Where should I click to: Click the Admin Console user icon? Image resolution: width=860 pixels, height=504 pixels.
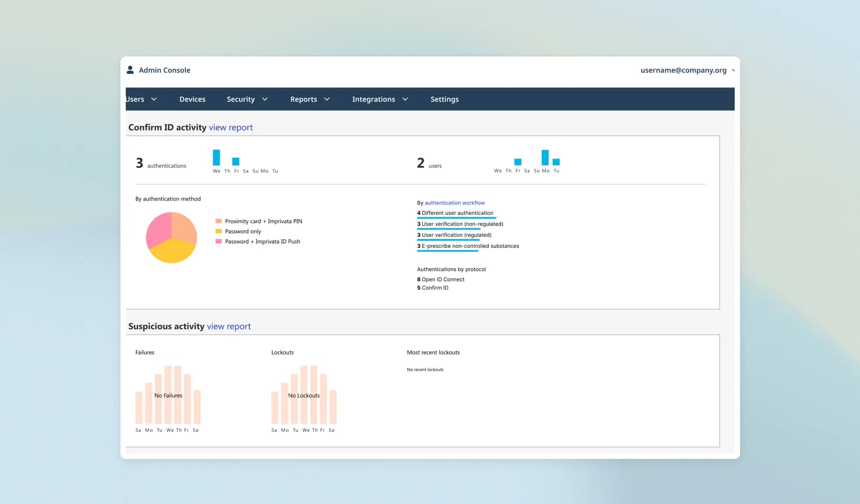click(130, 70)
